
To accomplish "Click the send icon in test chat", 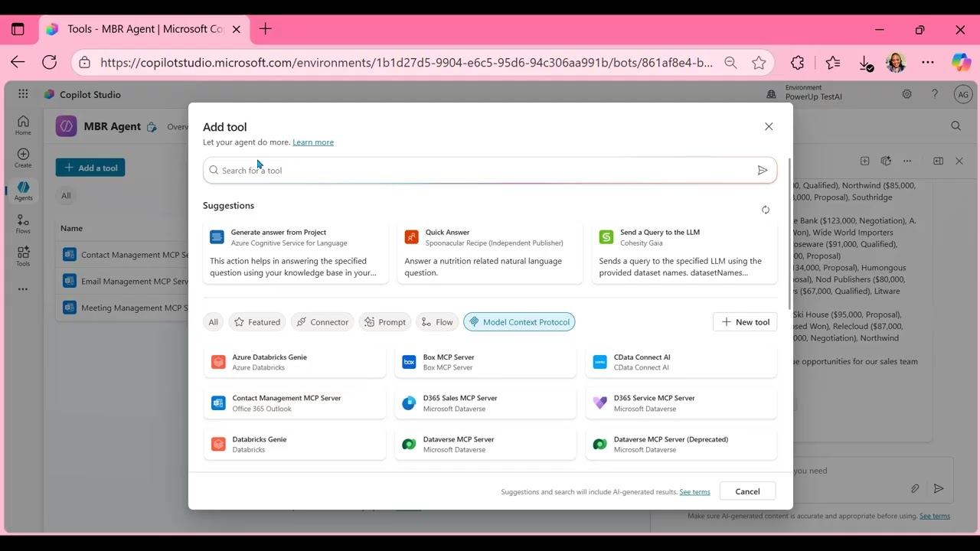I will click(x=939, y=488).
